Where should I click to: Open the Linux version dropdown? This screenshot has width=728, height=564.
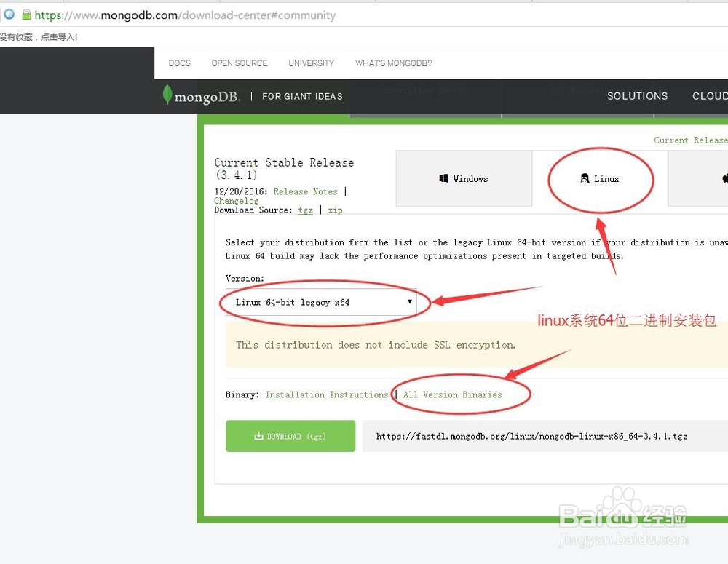click(321, 302)
